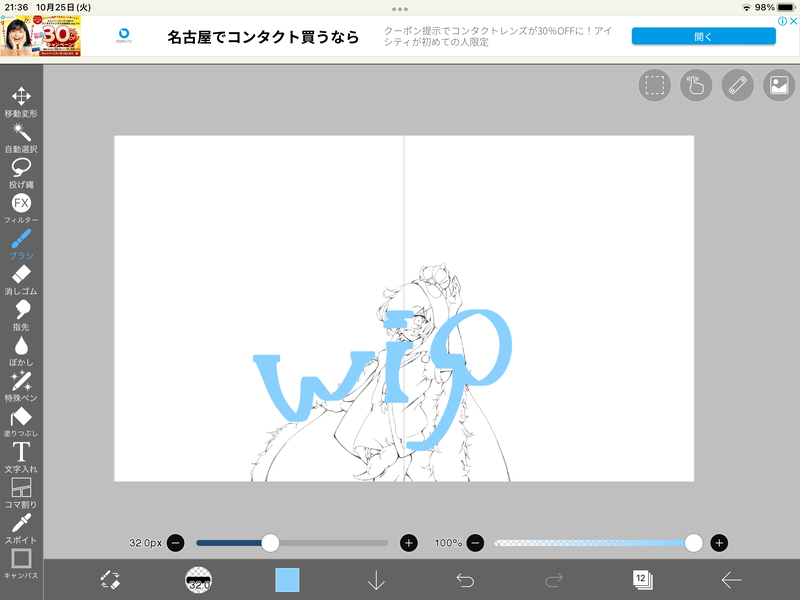Viewport: 800px width, 600px height.
Task: Tap the three-dot multitasking indicator
Action: coord(400,9)
